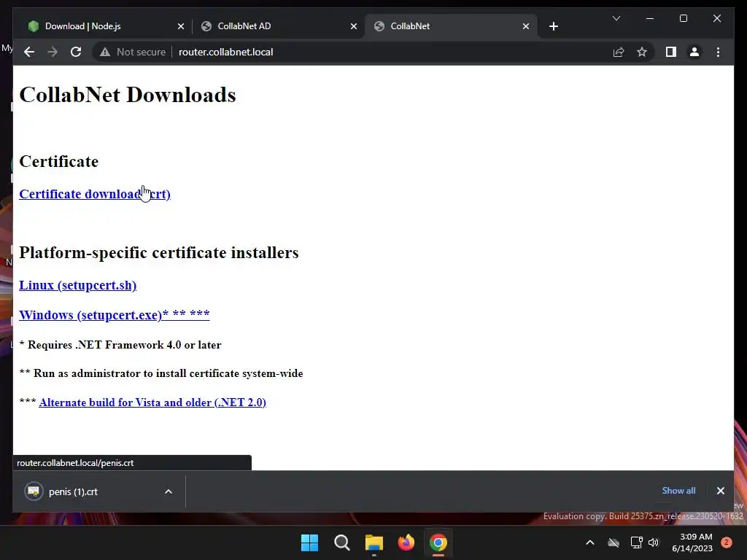Open the clock and calendar at 3:09 AM

pyautogui.click(x=692, y=542)
